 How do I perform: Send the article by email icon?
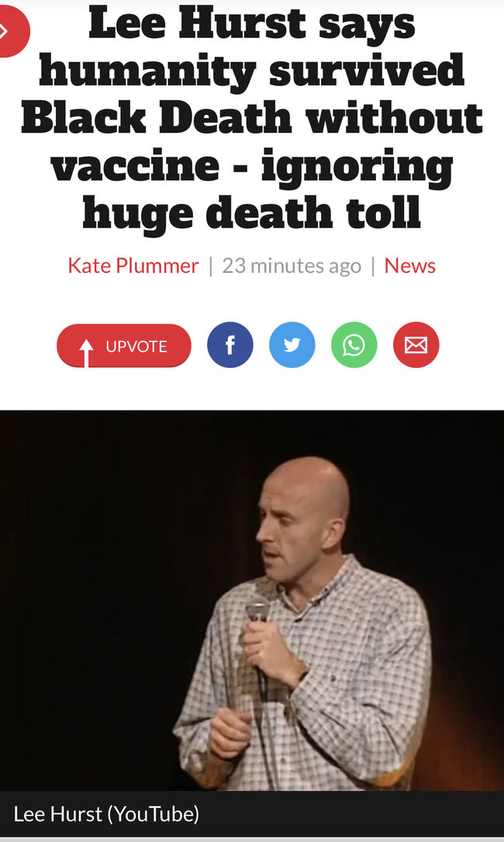coord(416,345)
